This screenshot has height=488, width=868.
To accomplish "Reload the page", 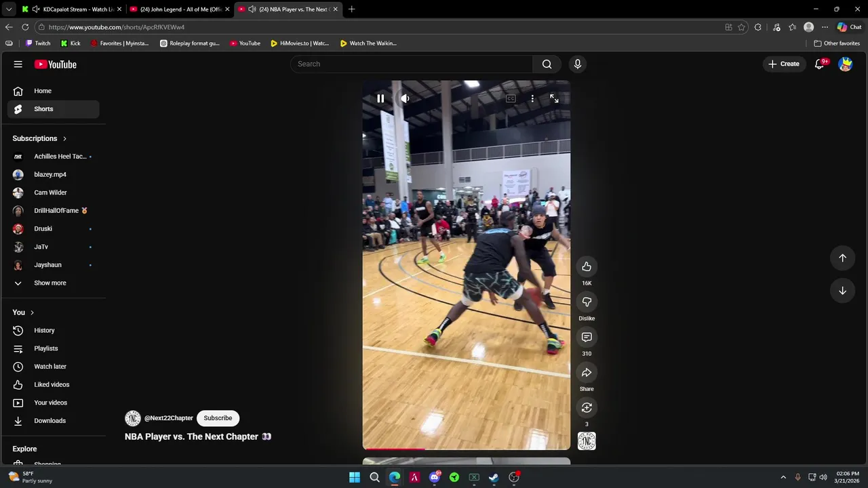I will tap(25, 27).
